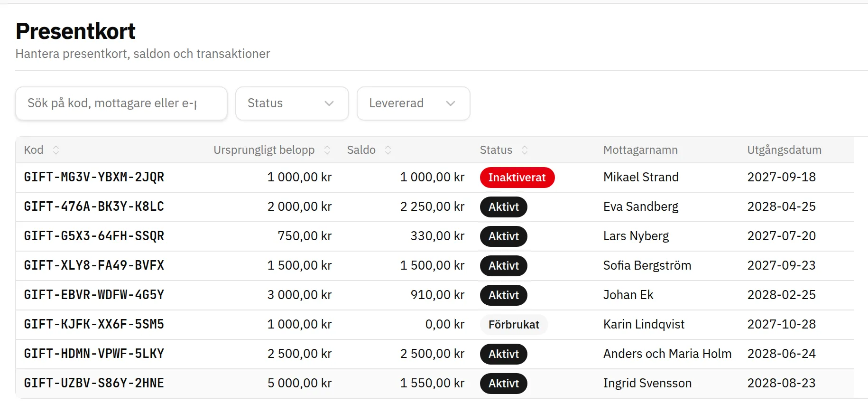Click the Utgångsdatum column header
This screenshot has width=868, height=413.
coord(784,150)
